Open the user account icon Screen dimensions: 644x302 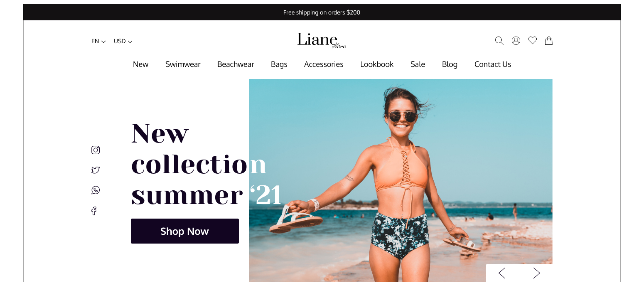pos(516,41)
